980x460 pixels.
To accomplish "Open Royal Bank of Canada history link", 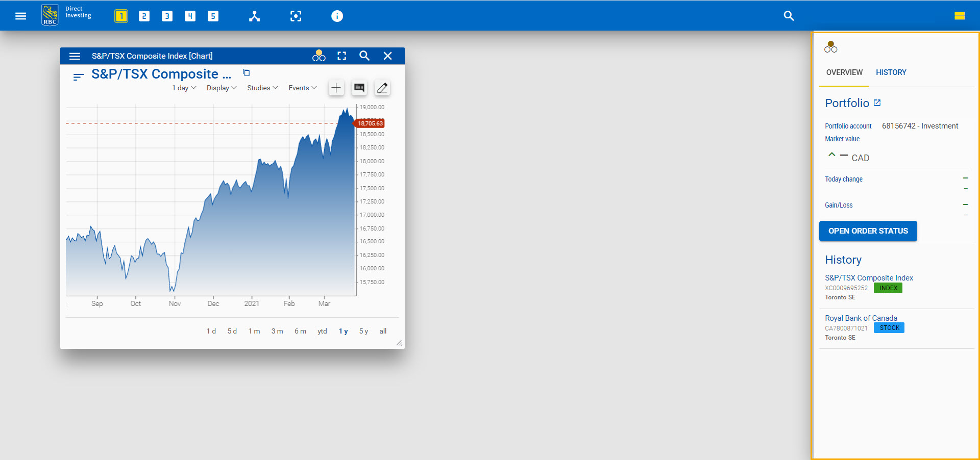I will click(861, 318).
